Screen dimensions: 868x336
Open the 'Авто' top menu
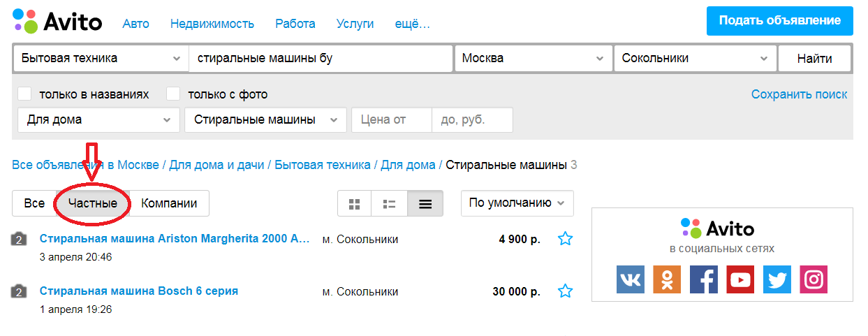tap(136, 24)
